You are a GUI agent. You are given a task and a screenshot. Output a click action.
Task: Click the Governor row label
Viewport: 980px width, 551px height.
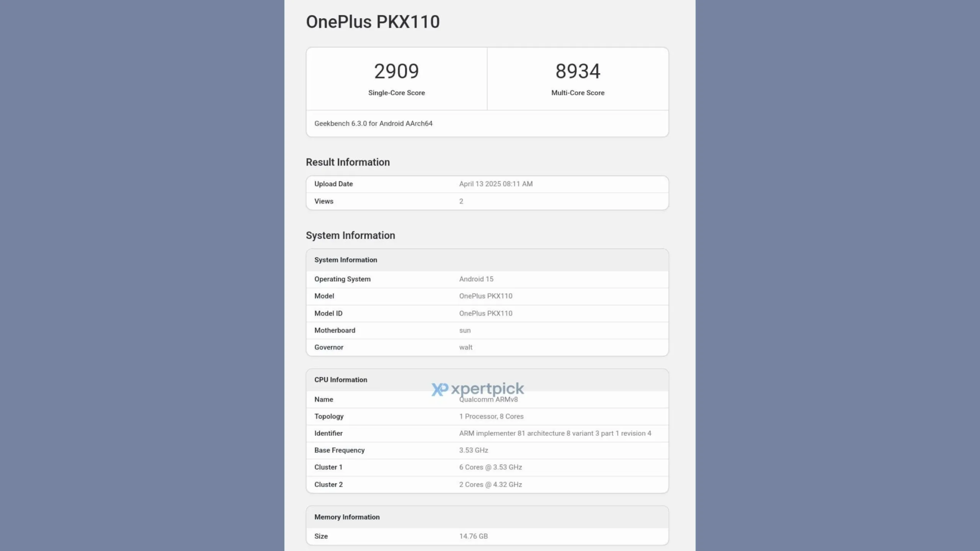coord(329,347)
